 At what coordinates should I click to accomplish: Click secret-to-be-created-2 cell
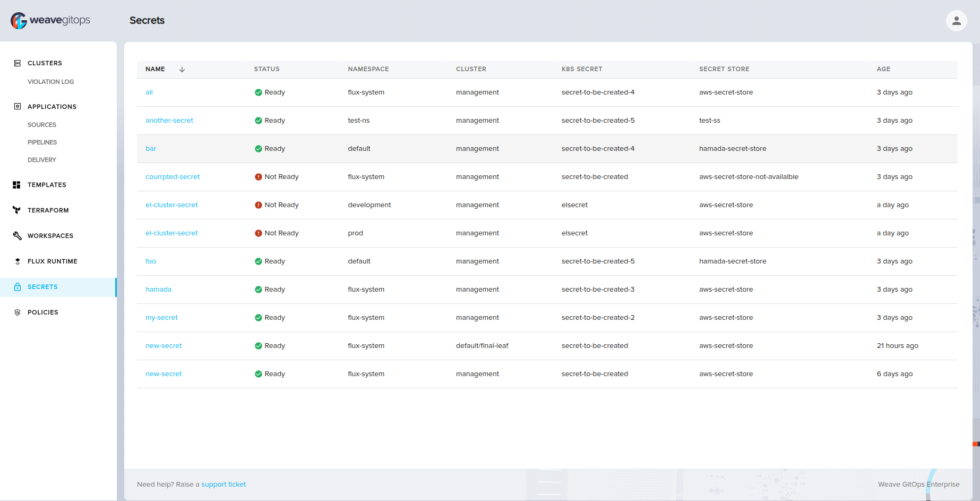(598, 318)
